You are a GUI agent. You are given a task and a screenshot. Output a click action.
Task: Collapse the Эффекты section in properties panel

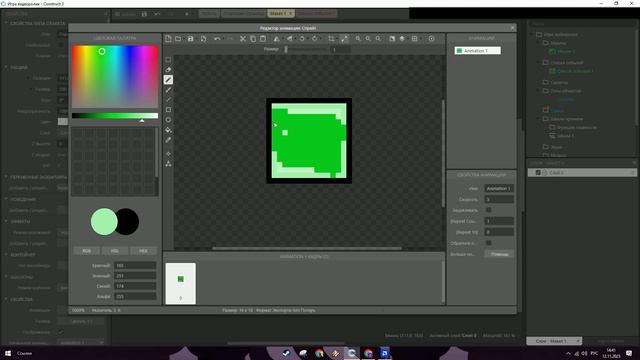(6, 221)
